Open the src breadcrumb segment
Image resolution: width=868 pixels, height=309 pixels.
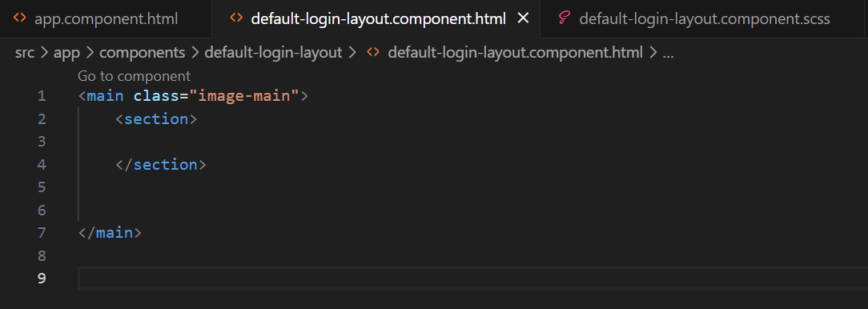[x=25, y=53]
